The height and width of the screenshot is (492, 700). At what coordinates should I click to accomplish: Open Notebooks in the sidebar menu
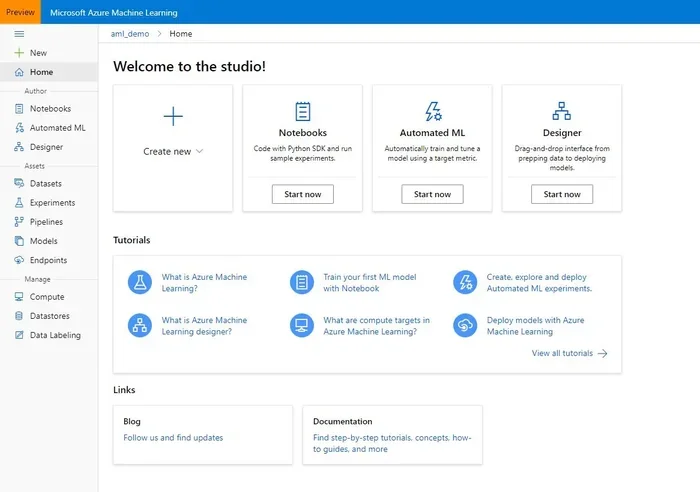point(49,108)
